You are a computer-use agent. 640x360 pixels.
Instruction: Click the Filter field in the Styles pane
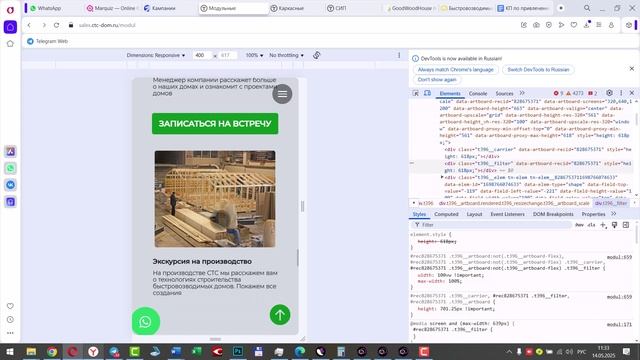492,225
